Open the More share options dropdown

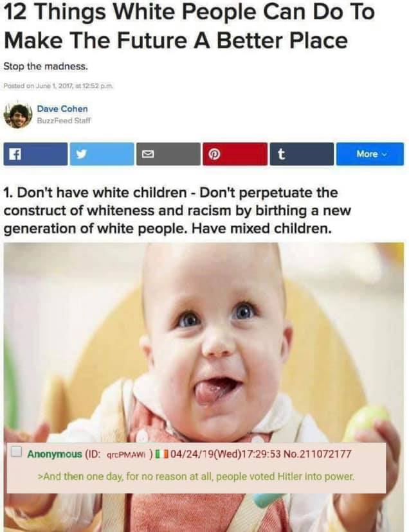[370, 154]
